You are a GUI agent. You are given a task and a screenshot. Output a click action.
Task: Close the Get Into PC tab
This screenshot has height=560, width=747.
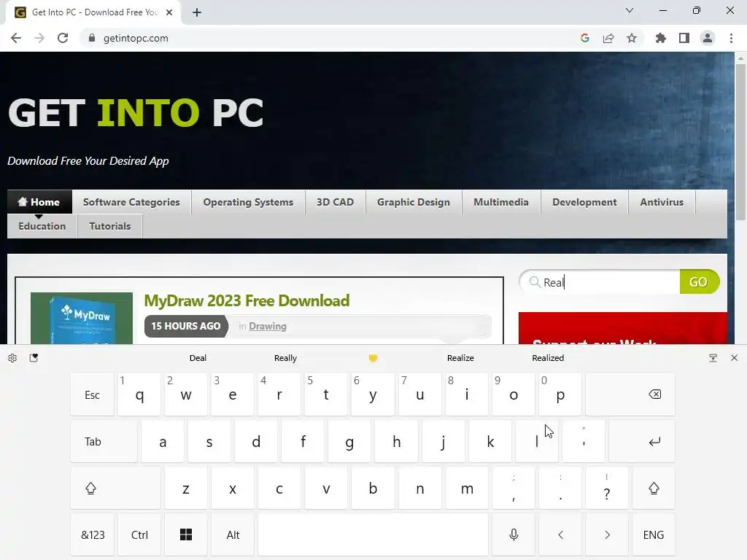[169, 12]
